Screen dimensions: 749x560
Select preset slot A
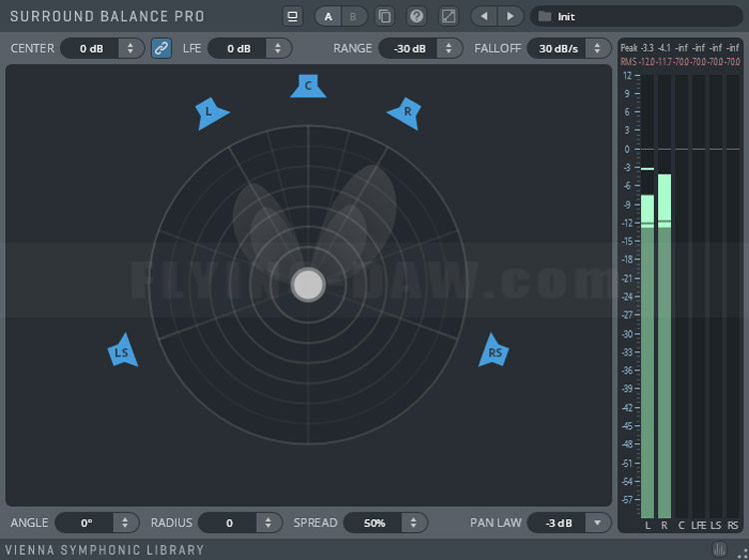point(329,17)
